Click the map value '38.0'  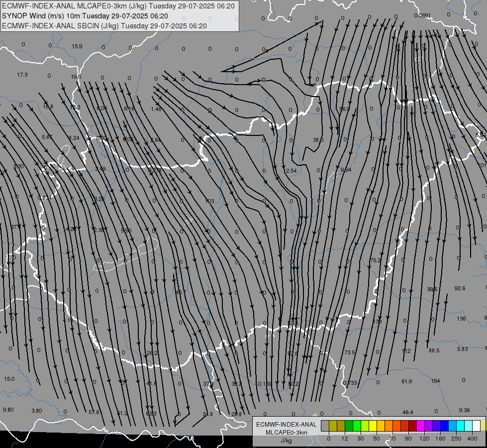click(x=318, y=140)
